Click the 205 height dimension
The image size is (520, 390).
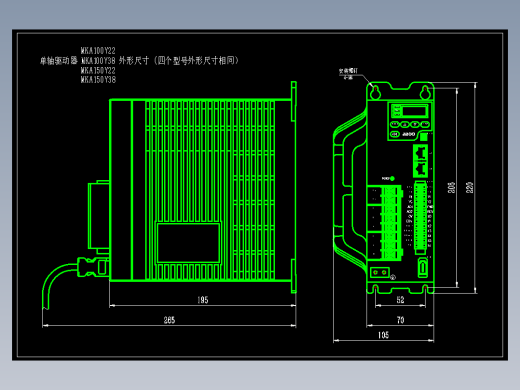tap(451, 187)
